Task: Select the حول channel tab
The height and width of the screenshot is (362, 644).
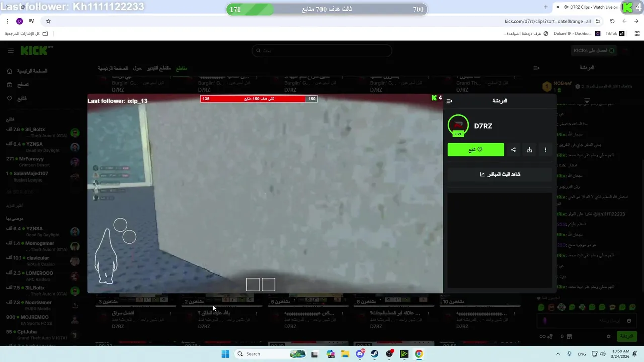Action: click(x=137, y=68)
